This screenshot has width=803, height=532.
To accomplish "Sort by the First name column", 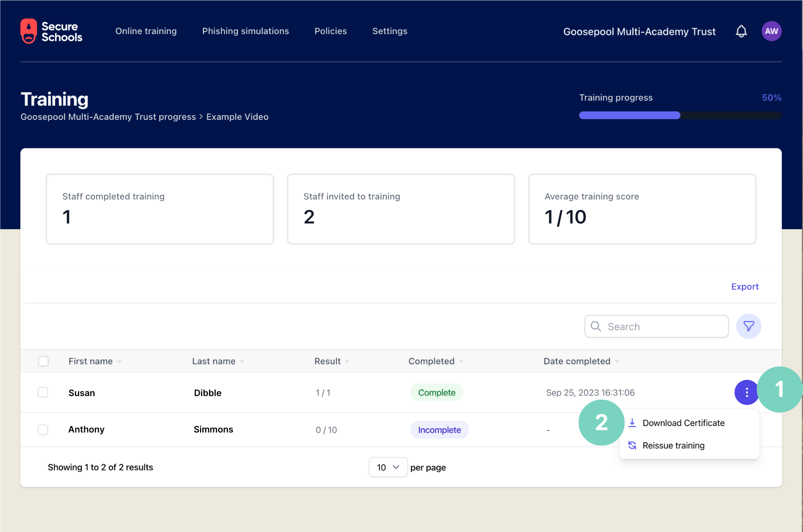I will 95,361.
